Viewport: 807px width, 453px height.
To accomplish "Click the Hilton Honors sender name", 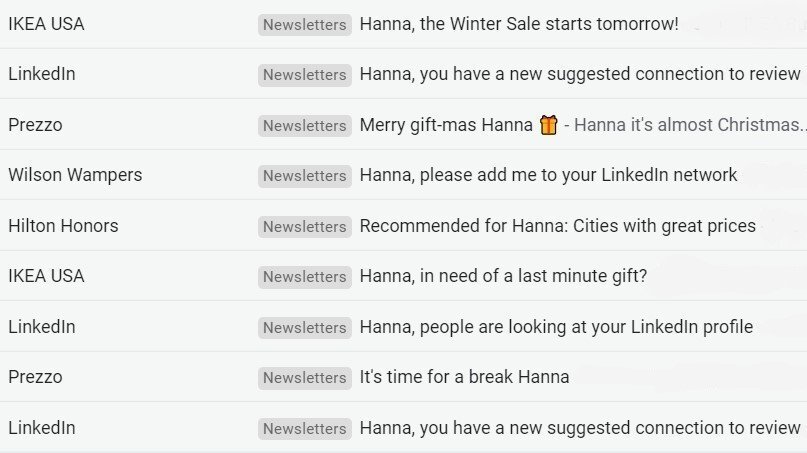I will tap(63, 226).
